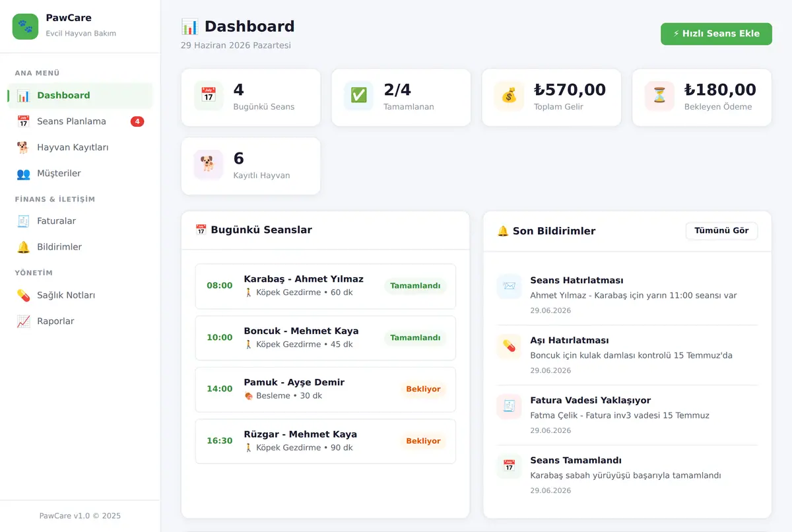Open the Dashboard menu item
The width and height of the screenshot is (792, 532).
click(x=80, y=96)
